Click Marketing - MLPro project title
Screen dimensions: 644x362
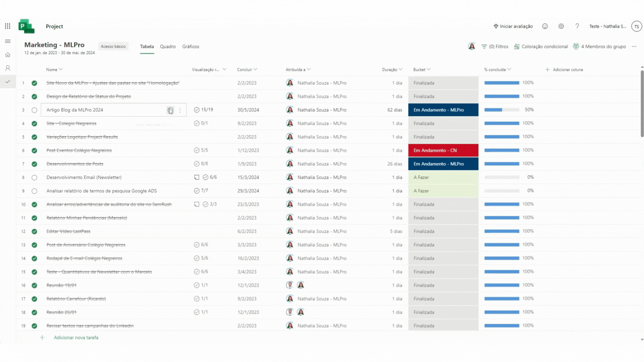point(54,45)
